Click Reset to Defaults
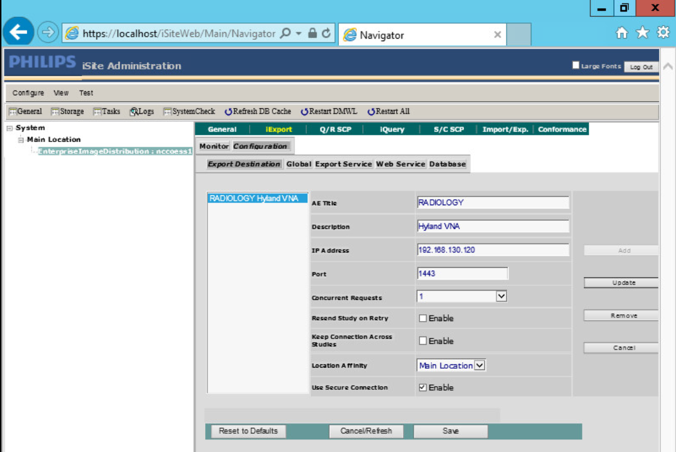Screen dimensions: 676x452 click(x=248, y=431)
